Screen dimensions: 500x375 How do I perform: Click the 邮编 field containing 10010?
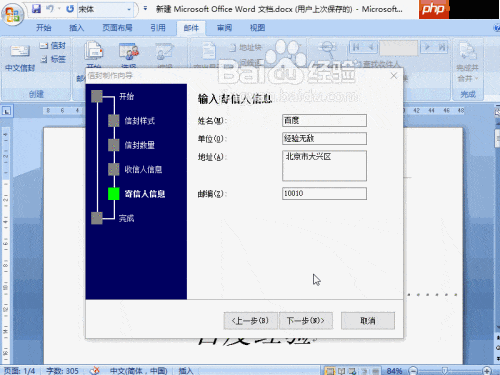(324, 193)
